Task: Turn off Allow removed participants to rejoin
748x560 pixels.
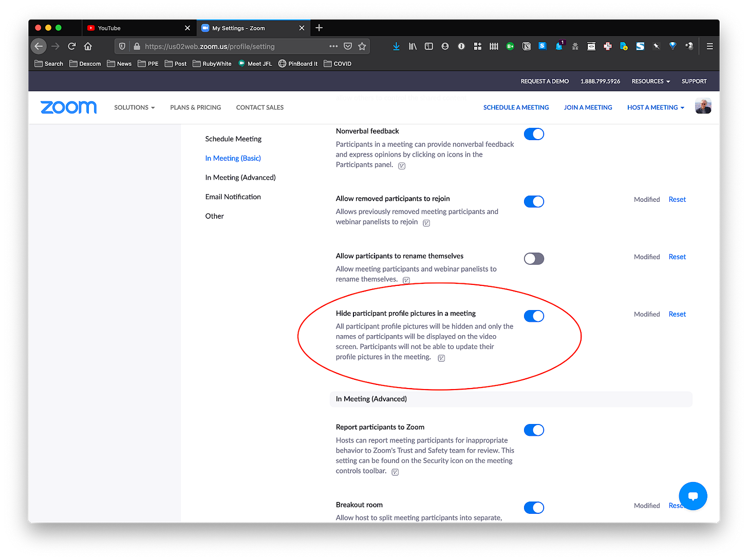Action: (x=534, y=202)
